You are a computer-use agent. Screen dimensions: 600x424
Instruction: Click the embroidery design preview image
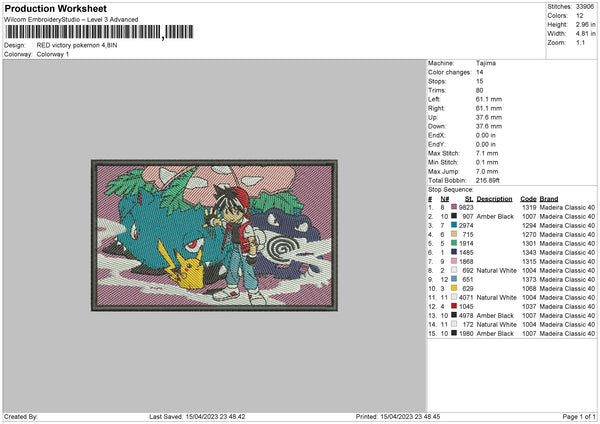pyautogui.click(x=214, y=235)
